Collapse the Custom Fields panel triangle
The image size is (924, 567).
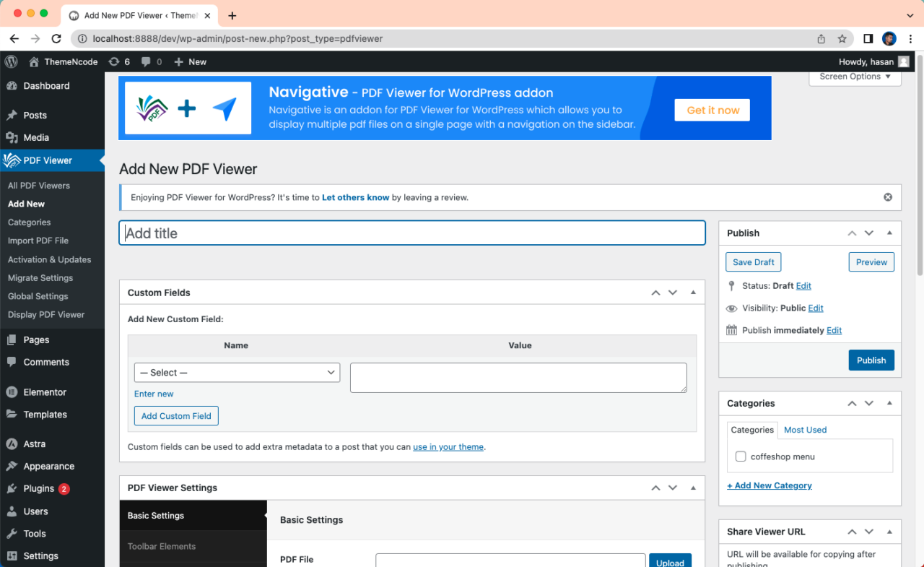693,293
